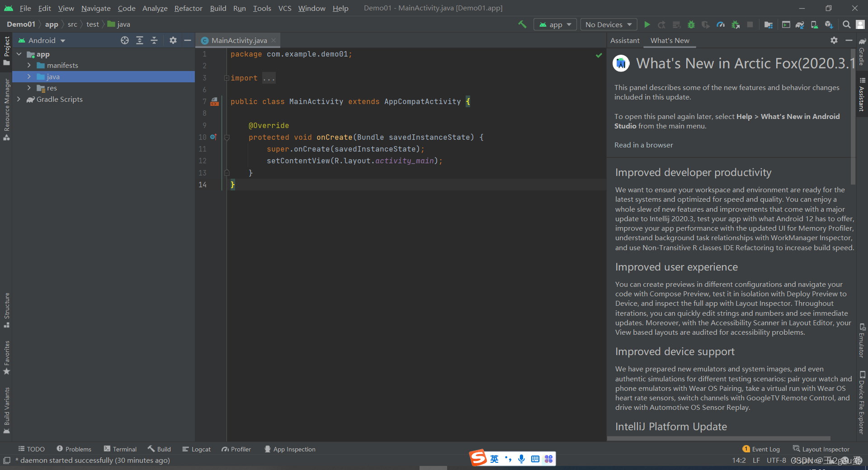Click the Expand All icon in Project panel
868x470 pixels.
pos(140,40)
